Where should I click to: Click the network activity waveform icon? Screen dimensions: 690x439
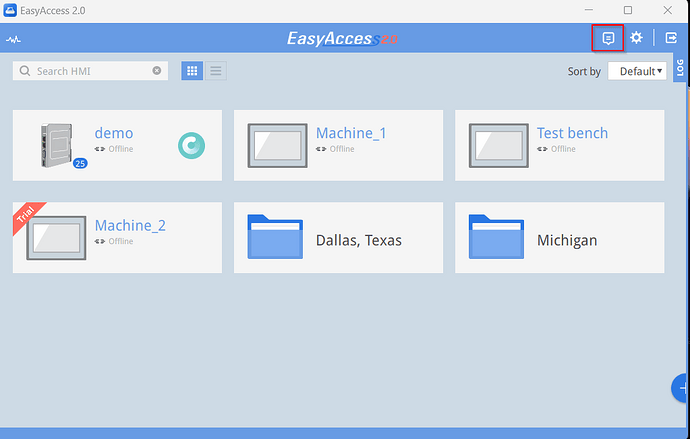[x=14, y=40]
